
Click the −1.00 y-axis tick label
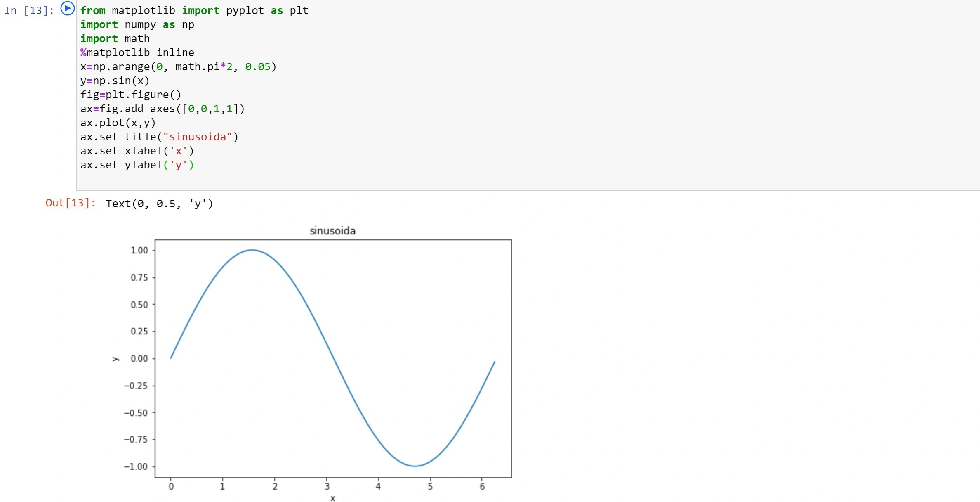136,466
